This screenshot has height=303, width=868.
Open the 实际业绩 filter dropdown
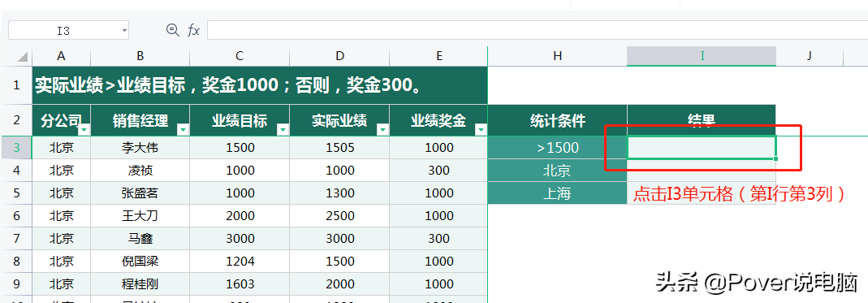click(x=382, y=130)
